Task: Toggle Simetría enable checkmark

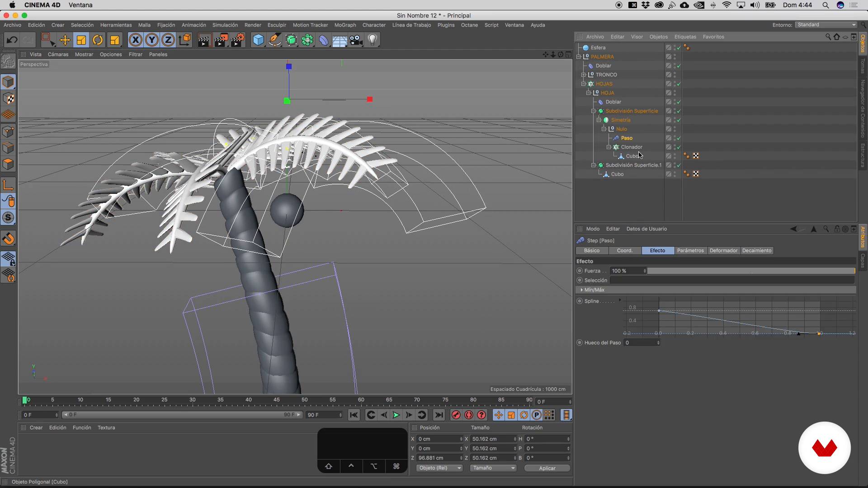Action: tap(679, 120)
